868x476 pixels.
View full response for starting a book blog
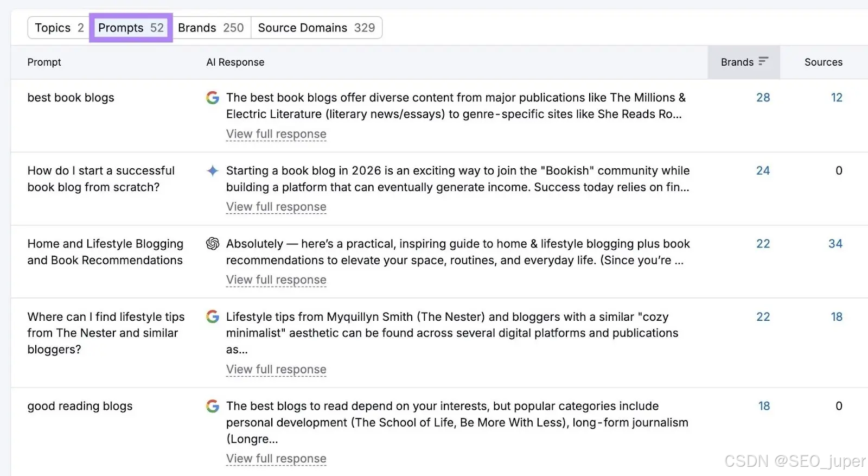tap(276, 207)
